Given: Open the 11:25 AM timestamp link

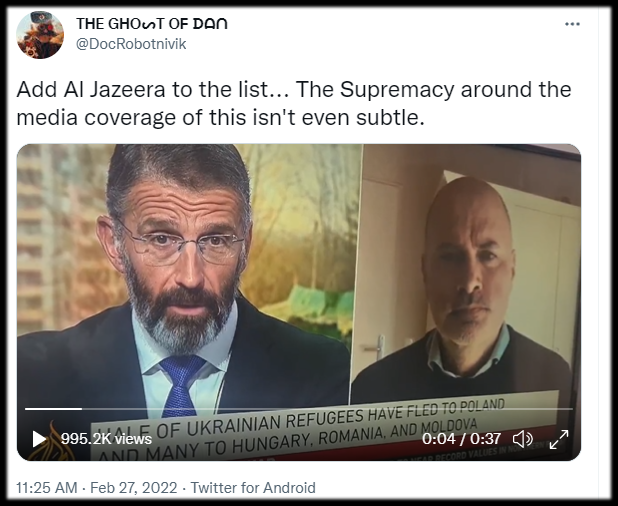Looking at the screenshot, I should click(x=47, y=487).
